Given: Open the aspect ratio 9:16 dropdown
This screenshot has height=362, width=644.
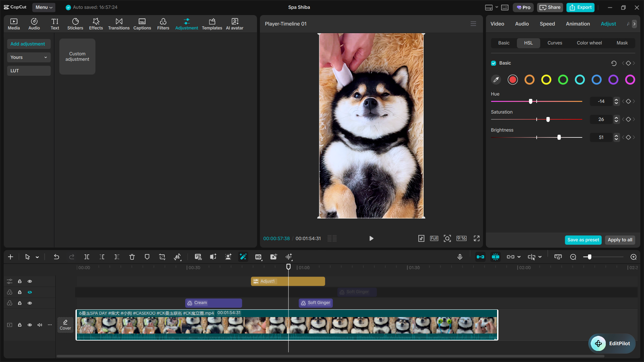Looking at the screenshot, I should tap(461, 238).
